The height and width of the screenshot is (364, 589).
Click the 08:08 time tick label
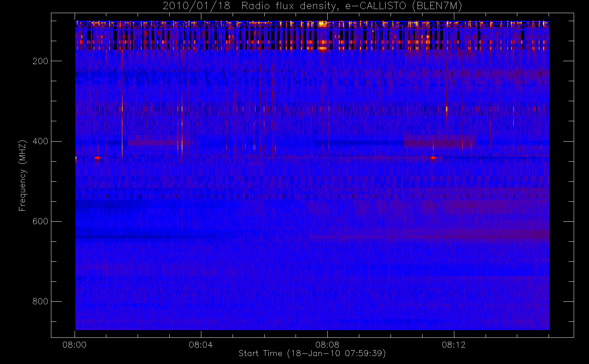327,345
